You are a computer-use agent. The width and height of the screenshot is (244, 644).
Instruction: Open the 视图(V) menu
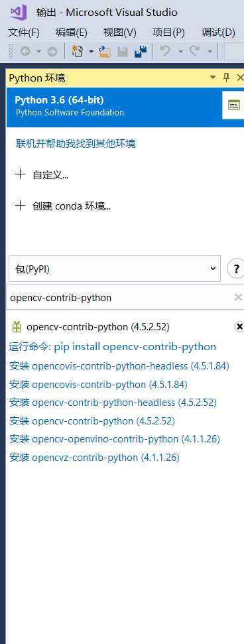120,32
